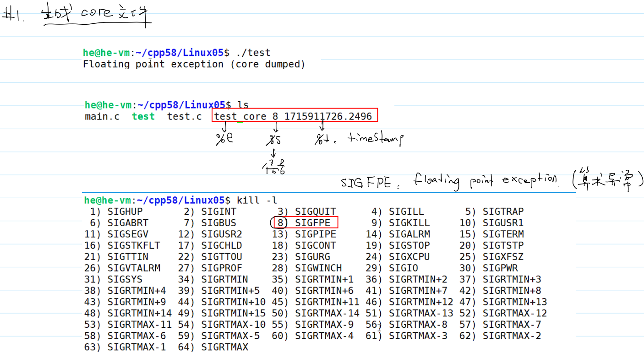Image resolution: width=644 pixels, height=358 pixels.
Task: Select signal entry "SIGUSR2"
Action: tap(222, 234)
